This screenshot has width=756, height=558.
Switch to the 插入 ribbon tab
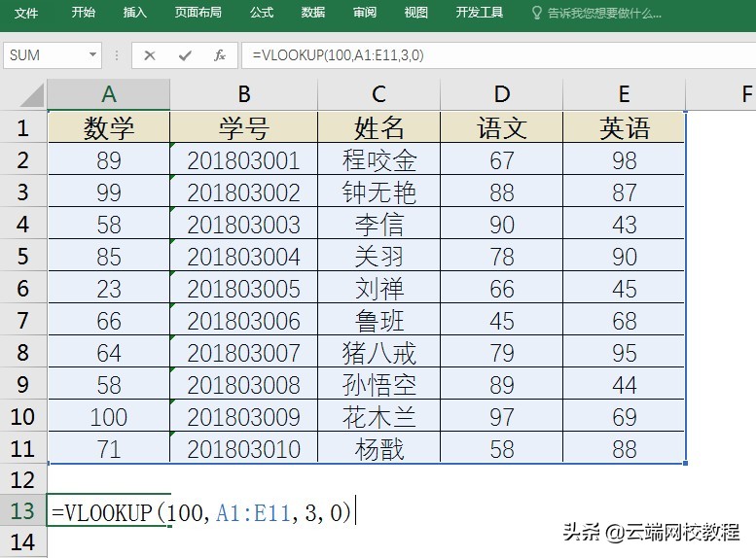134,12
